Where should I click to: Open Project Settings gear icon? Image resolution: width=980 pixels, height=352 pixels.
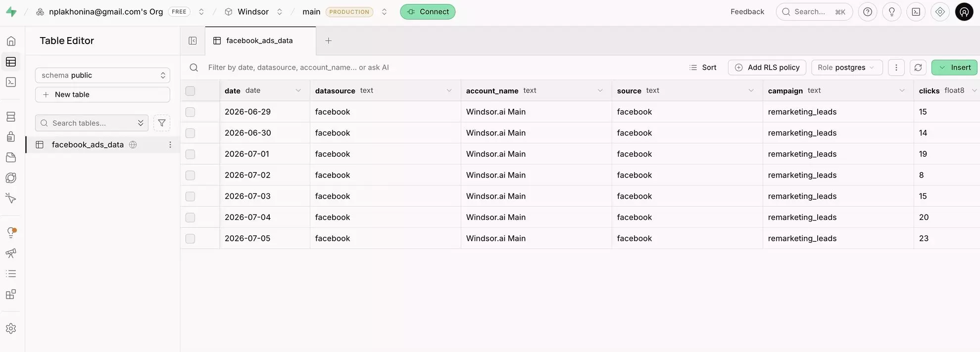(x=11, y=328)
